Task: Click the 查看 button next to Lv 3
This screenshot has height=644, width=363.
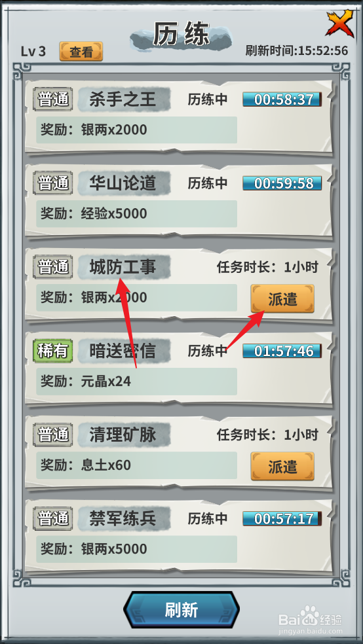Action: (x=81, y=51)
